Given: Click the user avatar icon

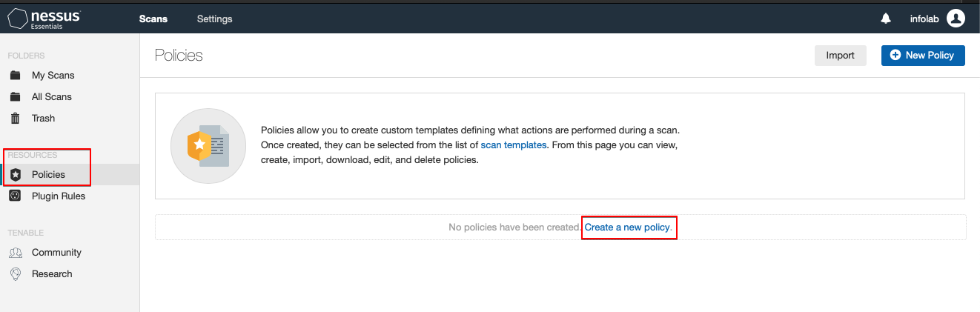Looking at the screenshot, I should 956,19.
